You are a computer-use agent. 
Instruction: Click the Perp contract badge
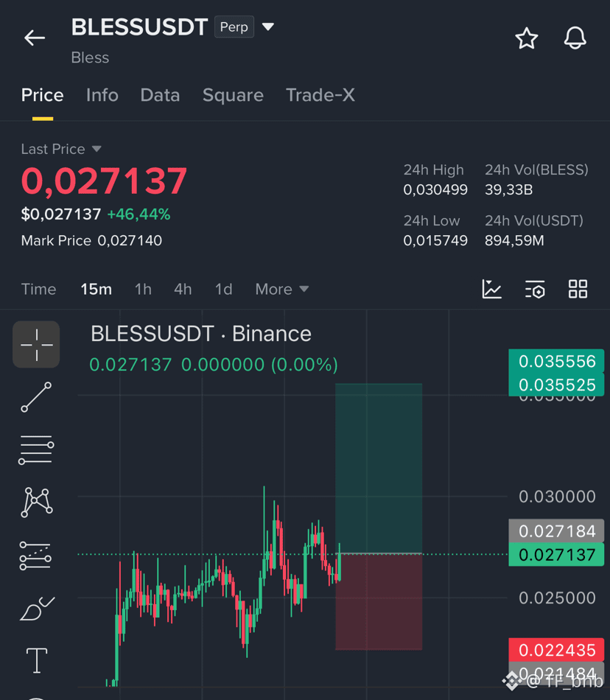click(x=234, y=27)
